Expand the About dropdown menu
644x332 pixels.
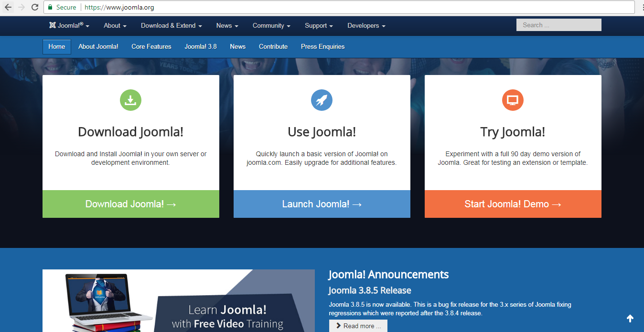click(115, 25)
